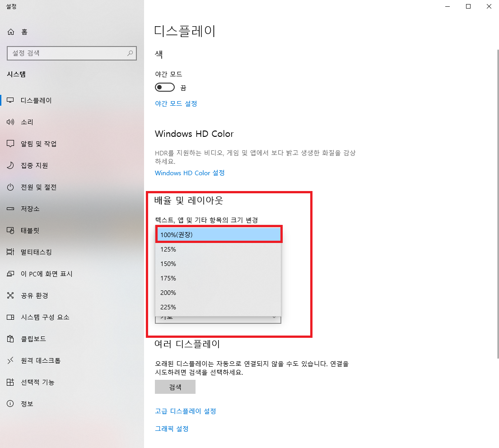The image size is (499, 448).
Task: Pick 225% scaling option
Action: point(218,307)
